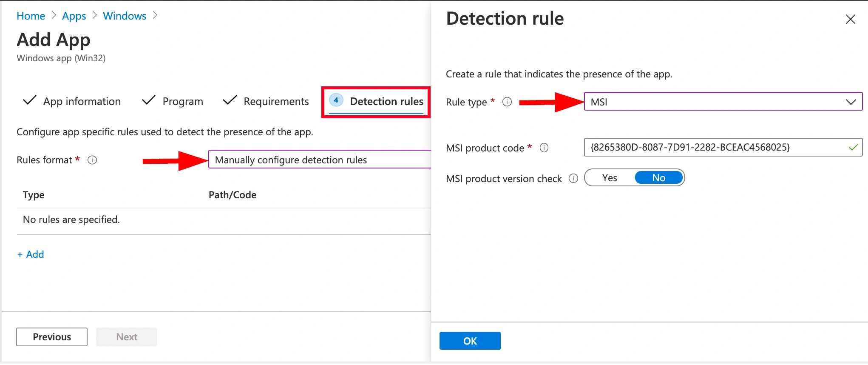
Task: Click the + Add rule link
Action: [31, 254]
